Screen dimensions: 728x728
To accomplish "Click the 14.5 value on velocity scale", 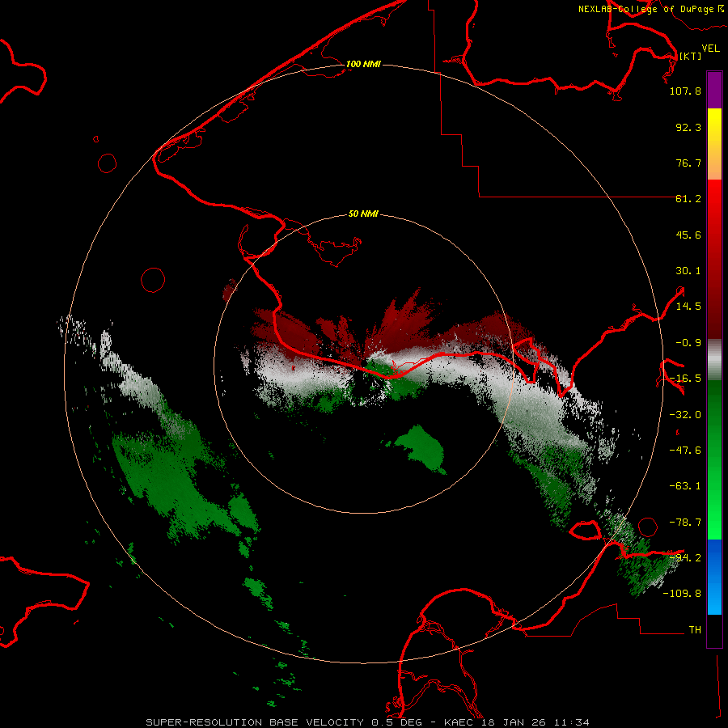I will 688,307.
